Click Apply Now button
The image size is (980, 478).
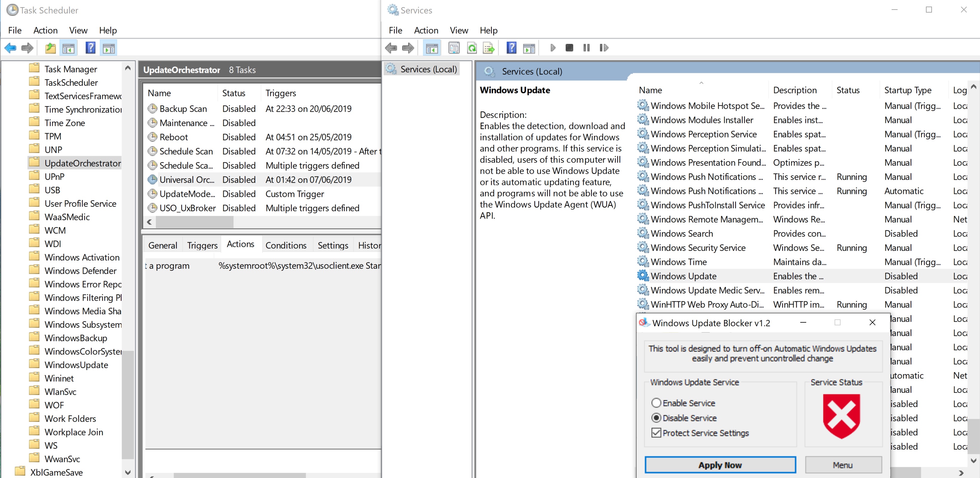click(720, 465)
